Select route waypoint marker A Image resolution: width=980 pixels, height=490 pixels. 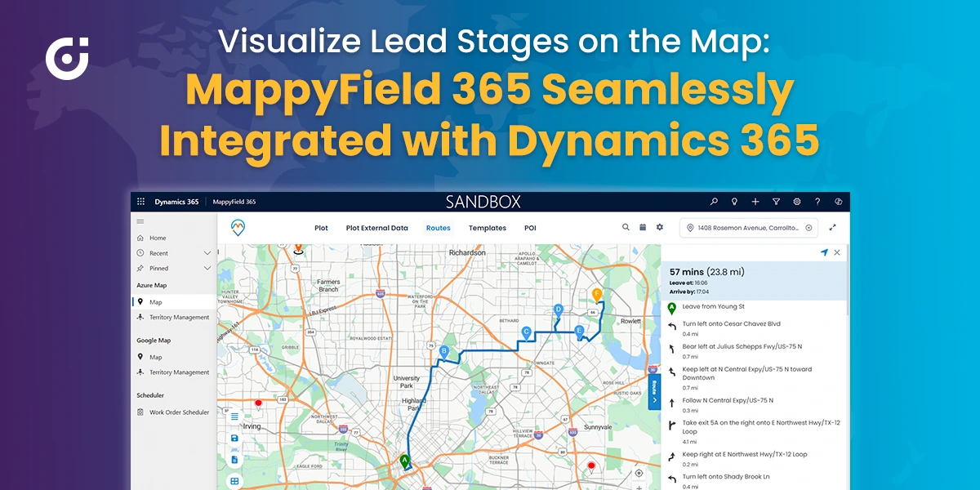tap(404, 461)
